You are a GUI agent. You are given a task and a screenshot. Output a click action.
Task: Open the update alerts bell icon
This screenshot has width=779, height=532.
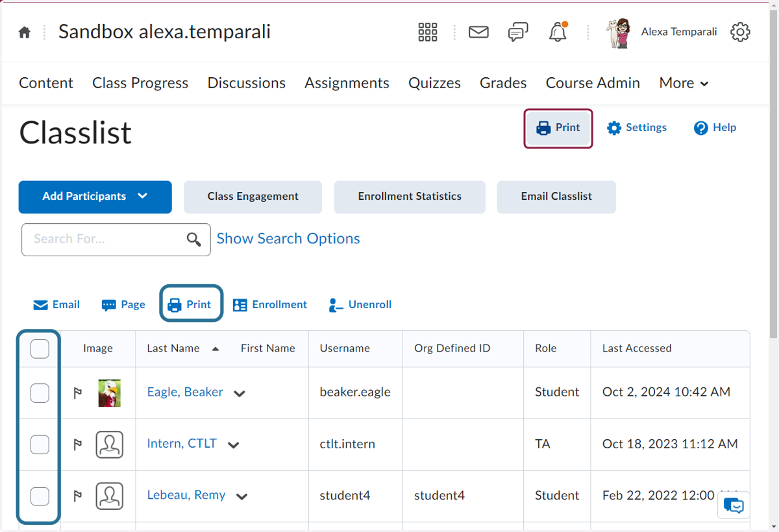click(558, 32)
